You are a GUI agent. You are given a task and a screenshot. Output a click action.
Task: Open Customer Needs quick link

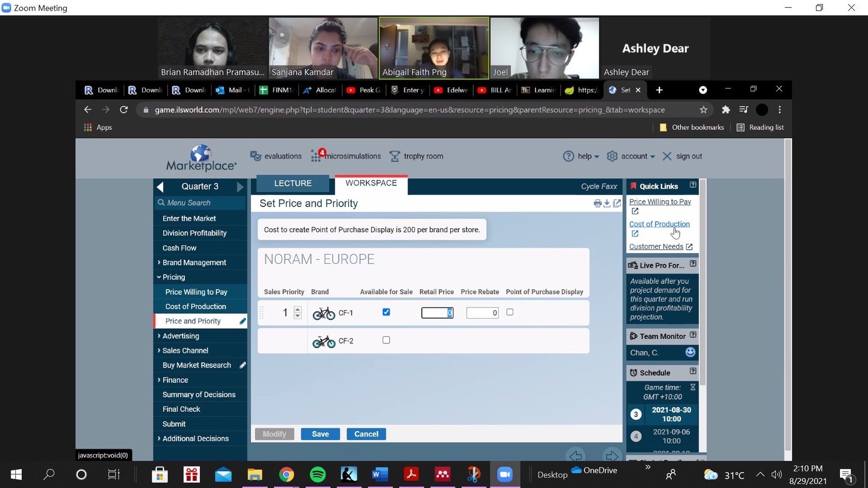click(656, 247)
